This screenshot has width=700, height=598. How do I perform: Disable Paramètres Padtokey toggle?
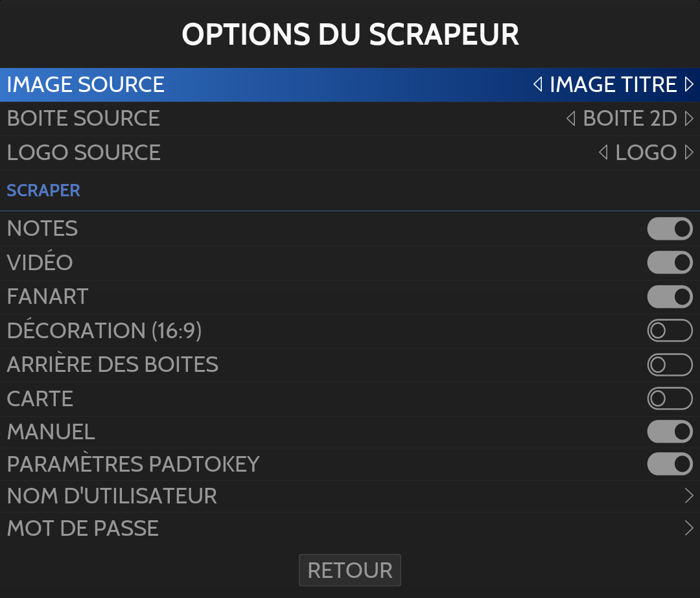coord(670,464)
